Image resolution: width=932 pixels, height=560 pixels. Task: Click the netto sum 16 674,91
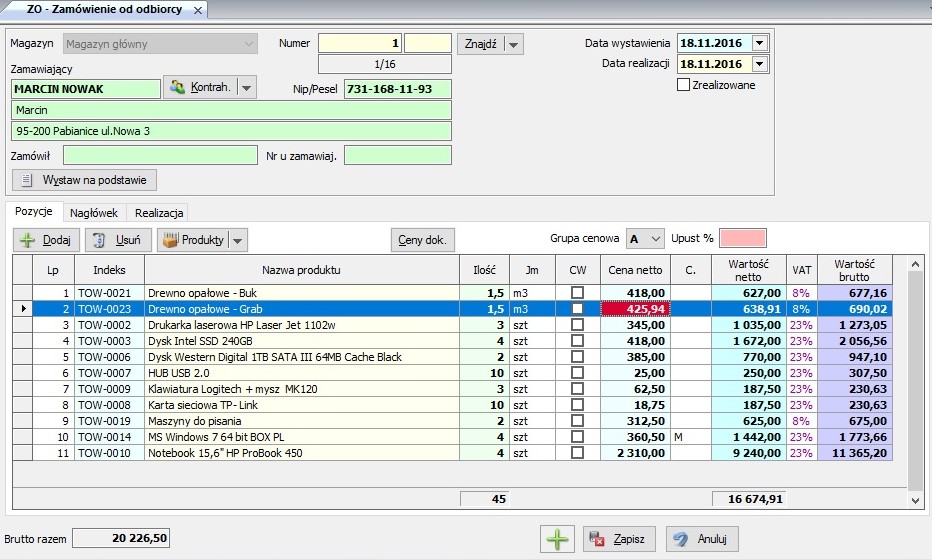749,499
